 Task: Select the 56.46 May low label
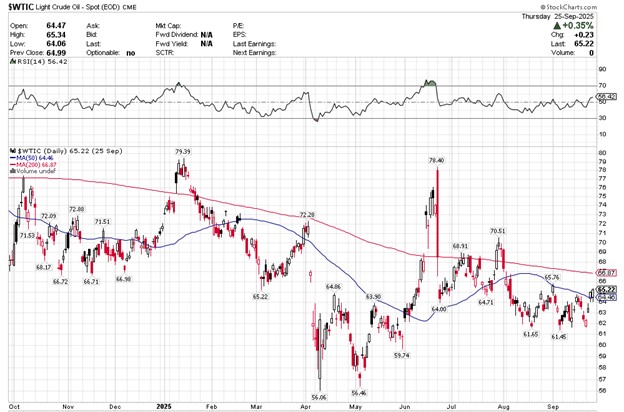(361, 393)
